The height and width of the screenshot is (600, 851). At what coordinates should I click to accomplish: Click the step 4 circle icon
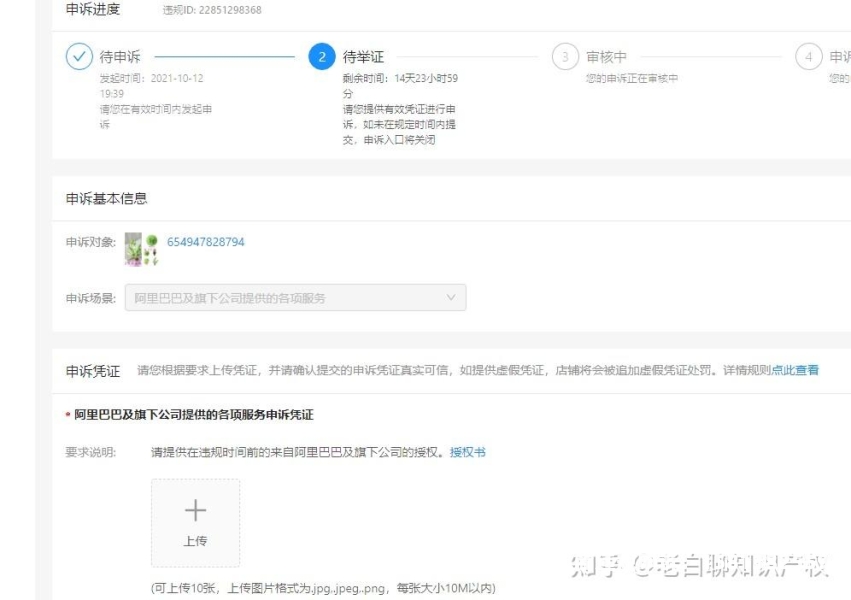809,57
